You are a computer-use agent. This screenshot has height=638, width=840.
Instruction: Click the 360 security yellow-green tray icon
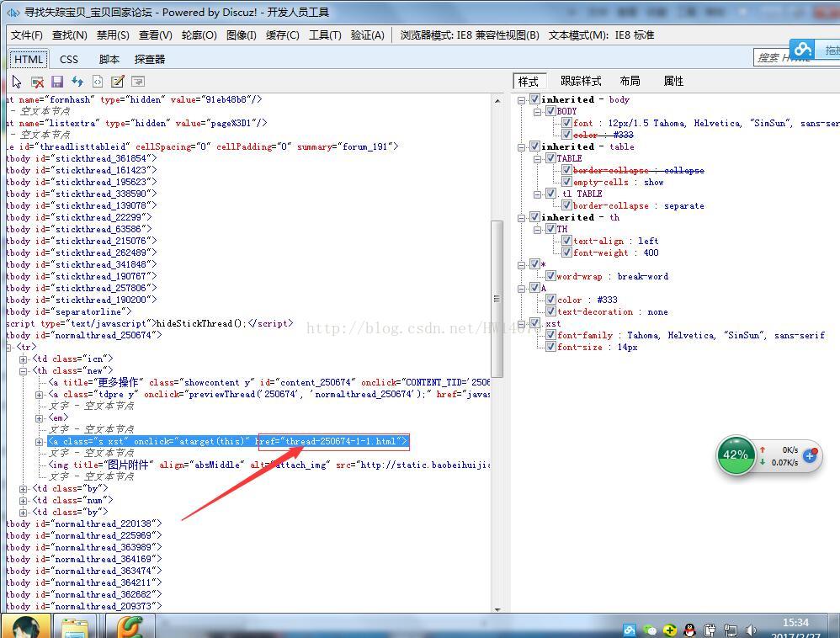(x=670, y=630)
